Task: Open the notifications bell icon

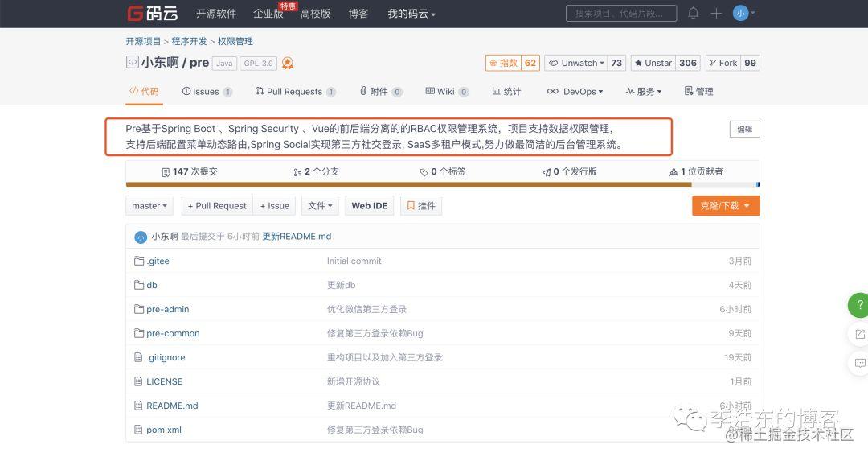Action: pos(693,14)
